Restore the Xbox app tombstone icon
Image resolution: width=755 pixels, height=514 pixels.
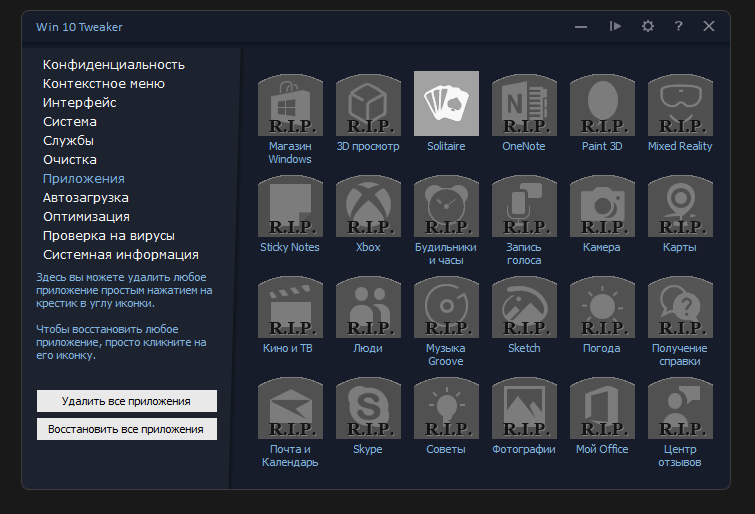click(368, 206)
